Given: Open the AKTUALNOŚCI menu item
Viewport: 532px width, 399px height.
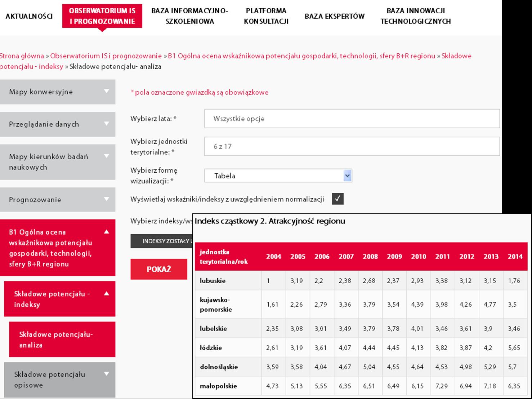Looking at the screenshot, I should coord(29,16).
